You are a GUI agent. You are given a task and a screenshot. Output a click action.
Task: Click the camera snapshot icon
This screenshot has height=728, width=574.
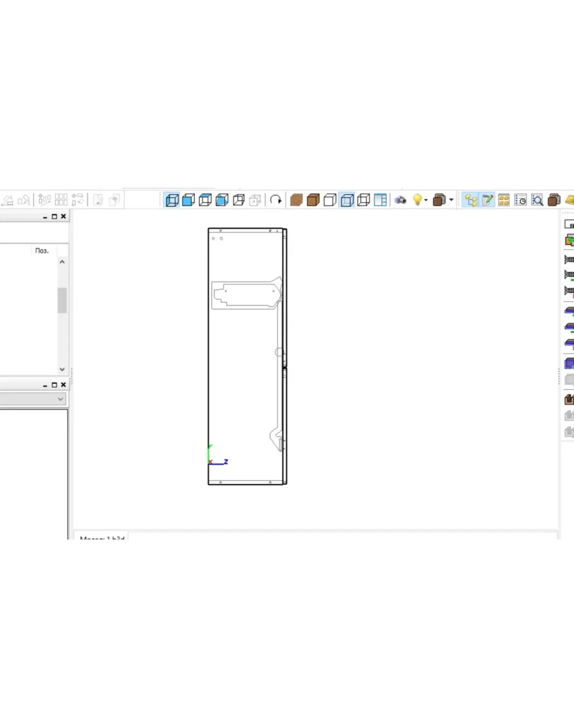(401, 200)
